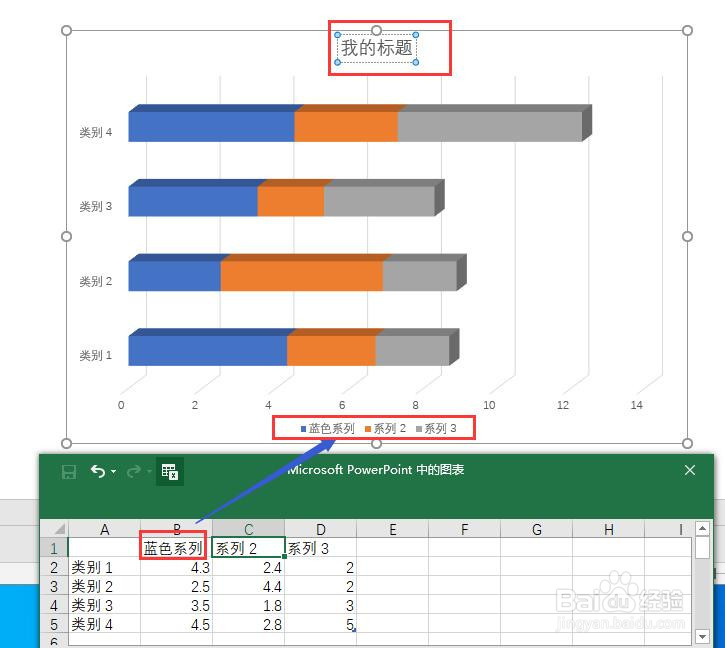This screenshot has height=648, width=725.
Task: Click the gray segment of 类别 4 bar
Action: (x=490, y=126)
